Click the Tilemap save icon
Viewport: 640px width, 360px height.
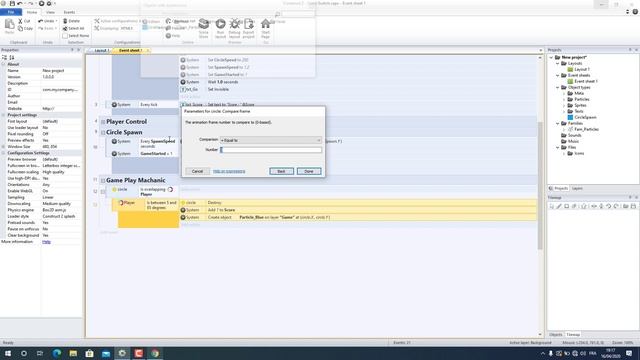pos(633,206)
